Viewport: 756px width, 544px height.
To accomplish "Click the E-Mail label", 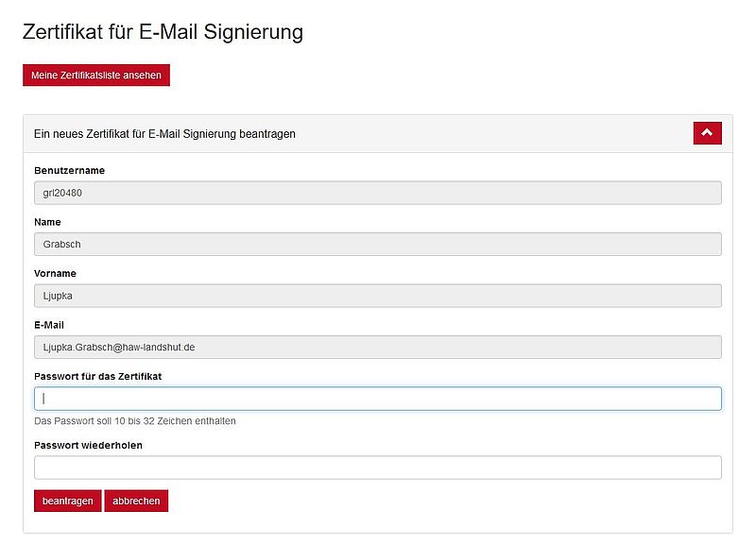I will [x=49, y=325].
